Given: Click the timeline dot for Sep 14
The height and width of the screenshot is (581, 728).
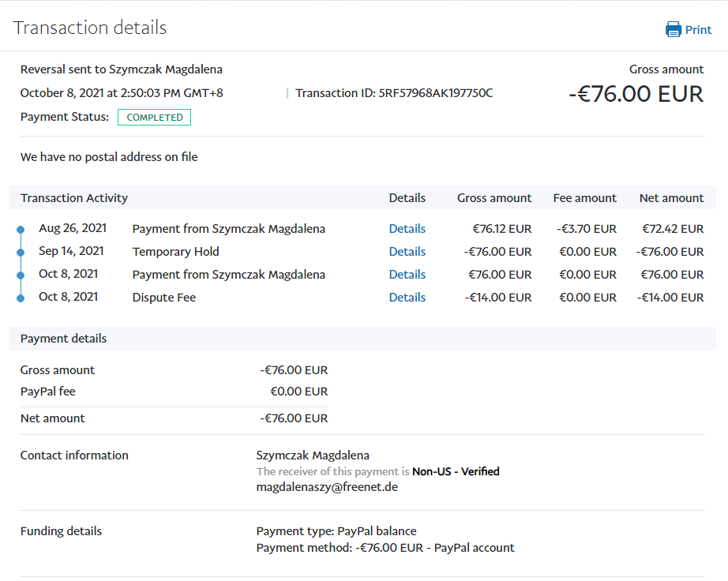Looking at the screenshot, I should pos(21,253).
